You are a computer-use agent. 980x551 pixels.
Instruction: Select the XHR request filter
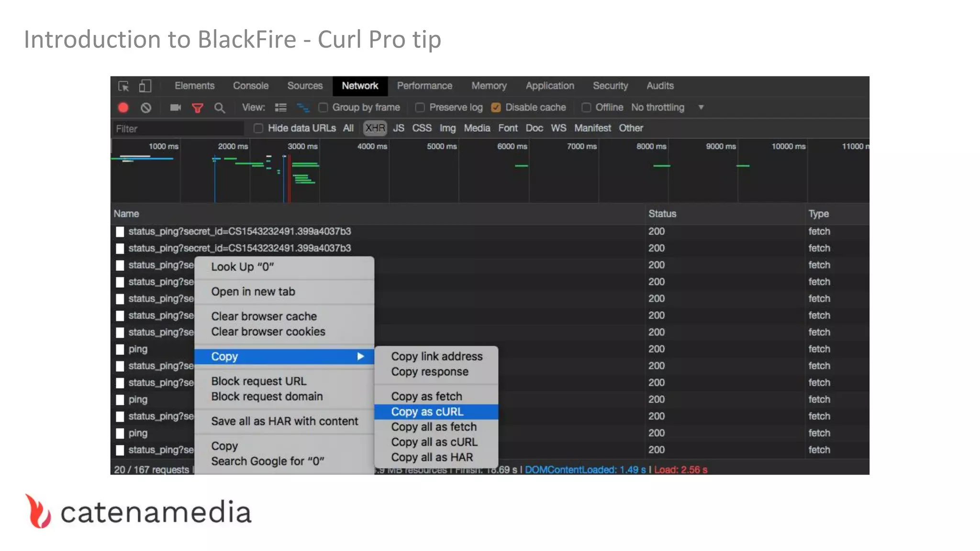(x=375, y=128)
